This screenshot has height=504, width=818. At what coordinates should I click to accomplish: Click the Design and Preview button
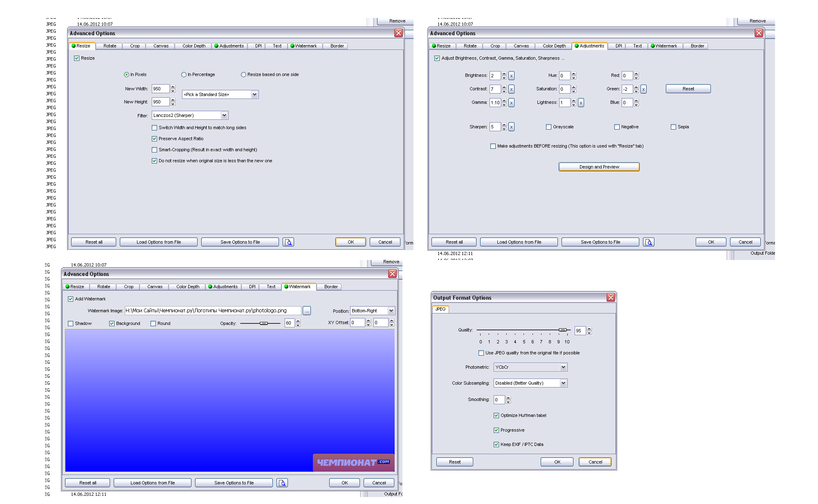click(599, 167)
